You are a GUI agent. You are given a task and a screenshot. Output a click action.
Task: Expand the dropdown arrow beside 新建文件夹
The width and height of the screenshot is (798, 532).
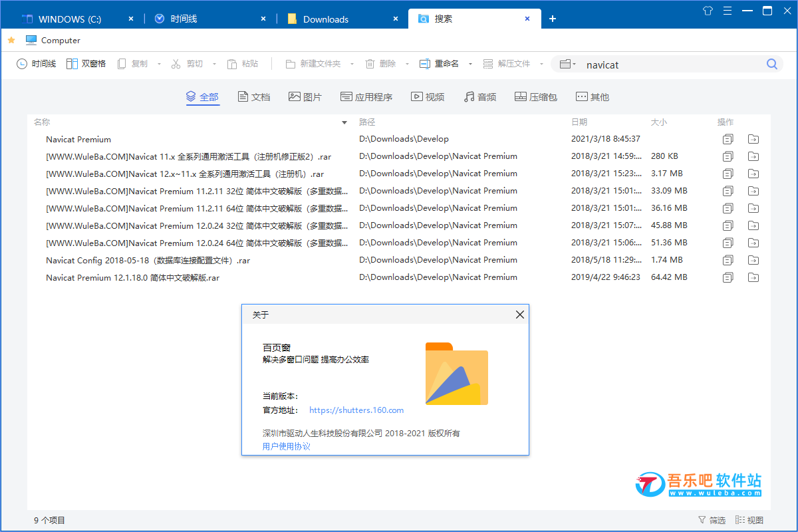coord(352,64)
